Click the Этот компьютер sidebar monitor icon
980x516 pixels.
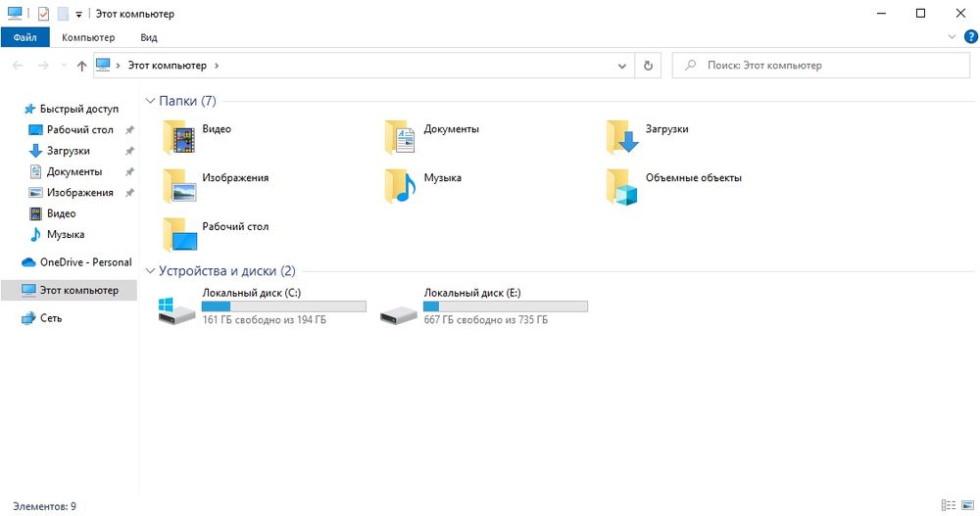[x=28, y=291]
